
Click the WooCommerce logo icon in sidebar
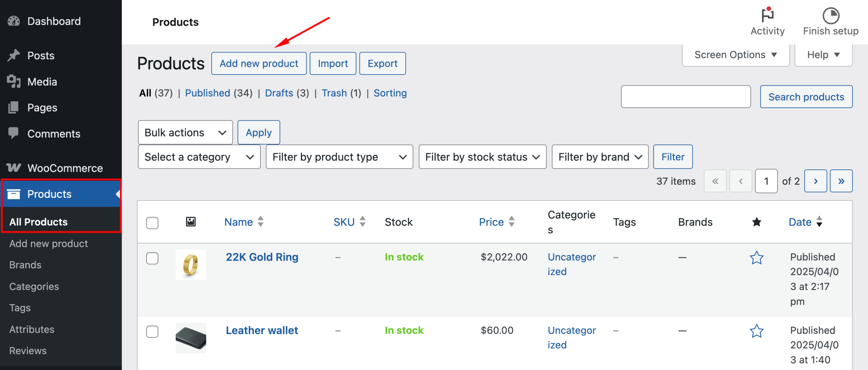(14, 168)
